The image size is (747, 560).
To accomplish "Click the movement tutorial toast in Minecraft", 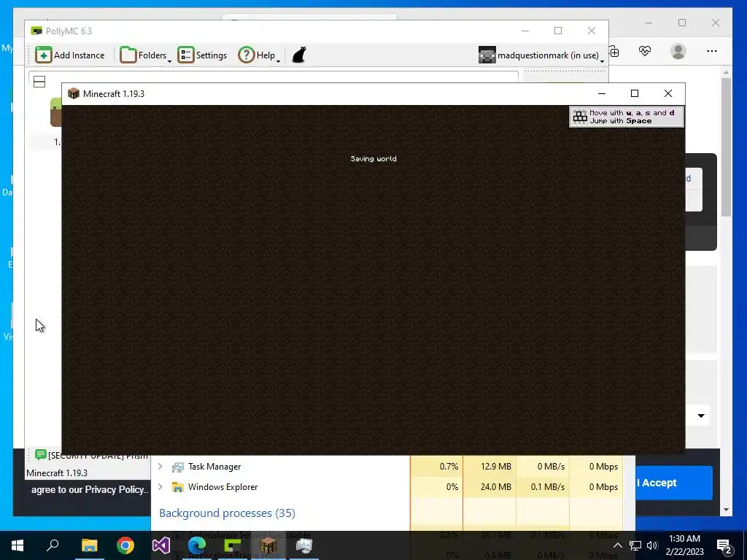I will coord(627,117).
